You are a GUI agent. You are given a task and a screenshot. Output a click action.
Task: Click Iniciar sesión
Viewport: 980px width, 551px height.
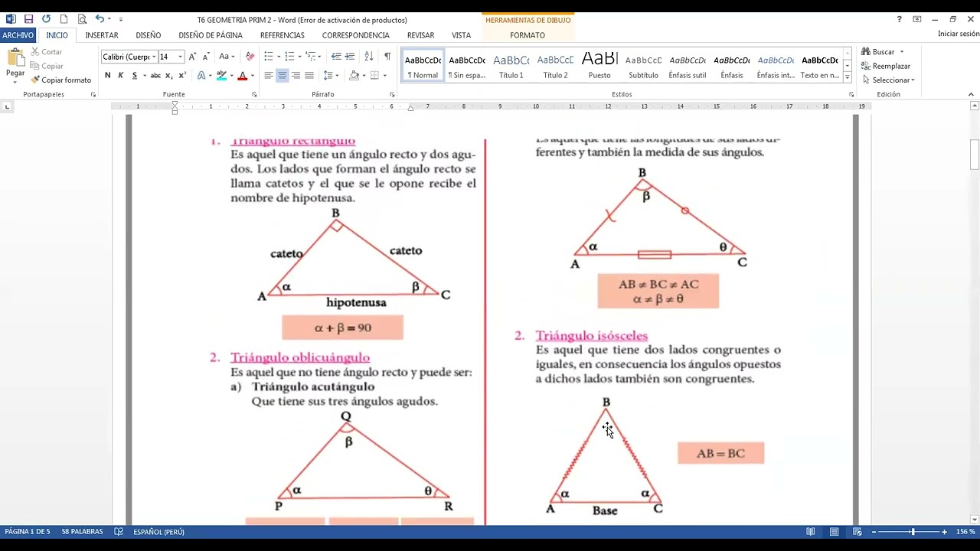(959, 34)
